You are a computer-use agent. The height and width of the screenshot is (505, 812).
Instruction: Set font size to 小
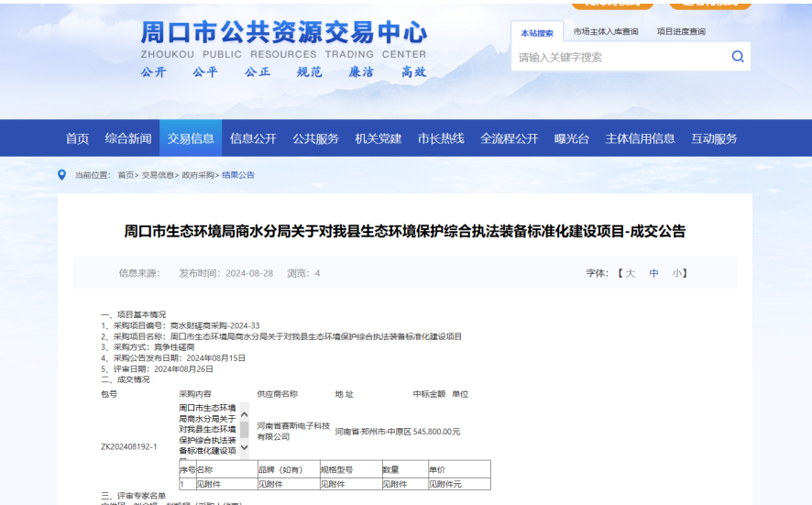tap(677, 273)
